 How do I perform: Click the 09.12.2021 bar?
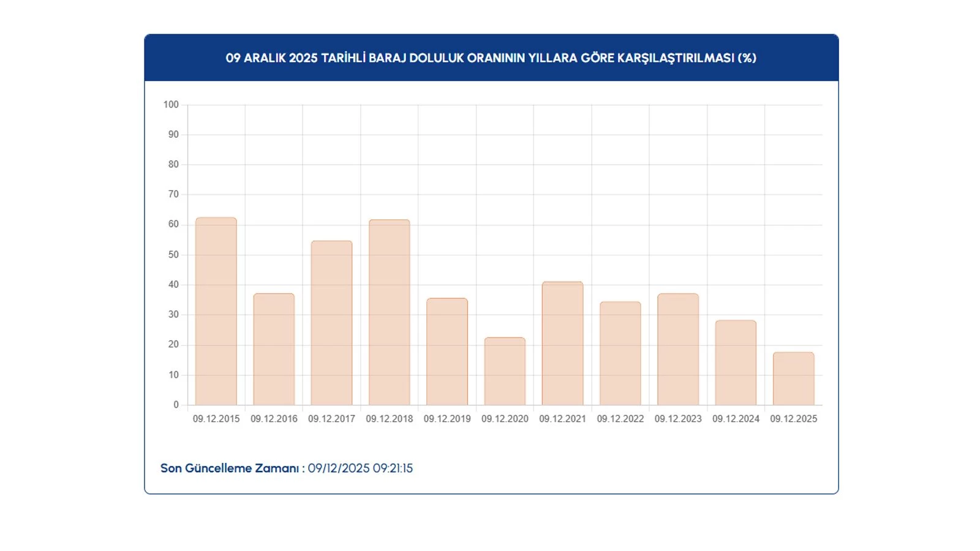point(562,343)
